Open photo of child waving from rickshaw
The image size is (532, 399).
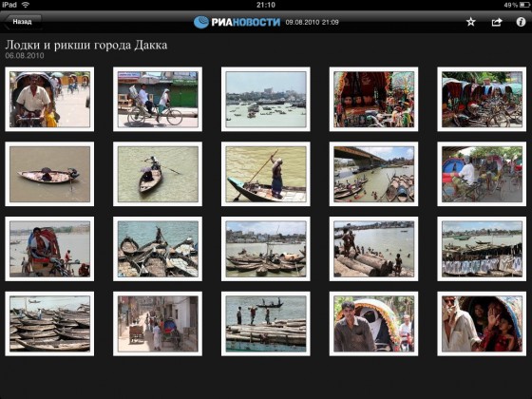(x=482, y=324)
